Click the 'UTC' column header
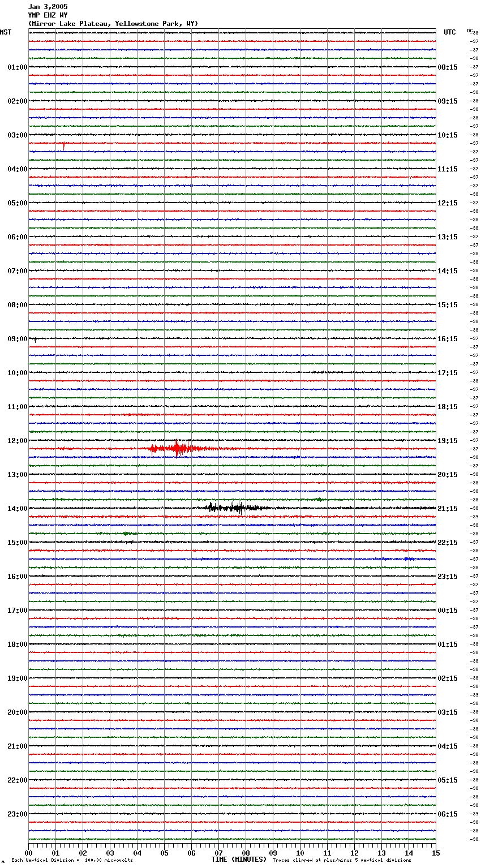Viewport: 481px width, 868px height. click(450, 32)
